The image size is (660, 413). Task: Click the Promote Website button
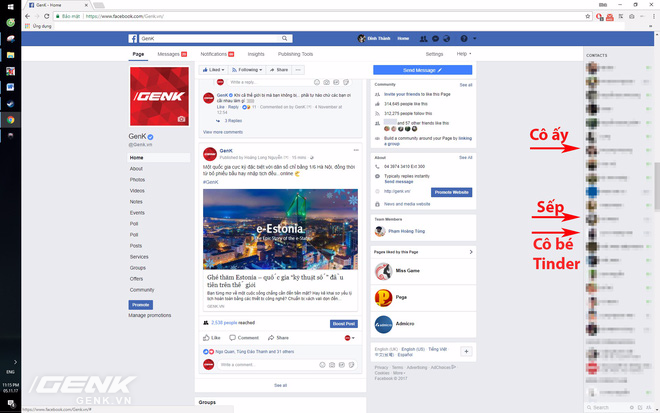[x=451, y=192]
